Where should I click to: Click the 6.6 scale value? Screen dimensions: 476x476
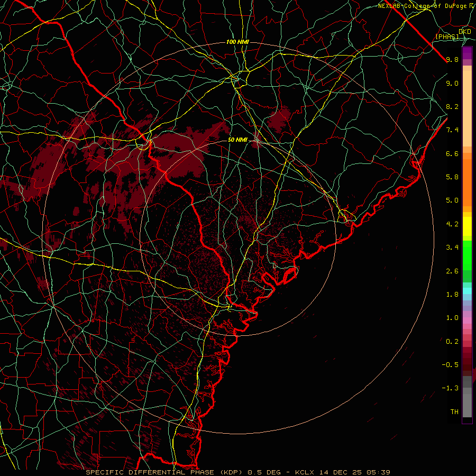point(452,153)
